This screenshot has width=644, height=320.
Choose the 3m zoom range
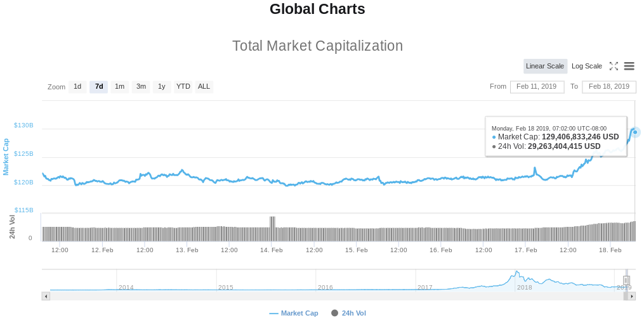(x=141, y=87)
